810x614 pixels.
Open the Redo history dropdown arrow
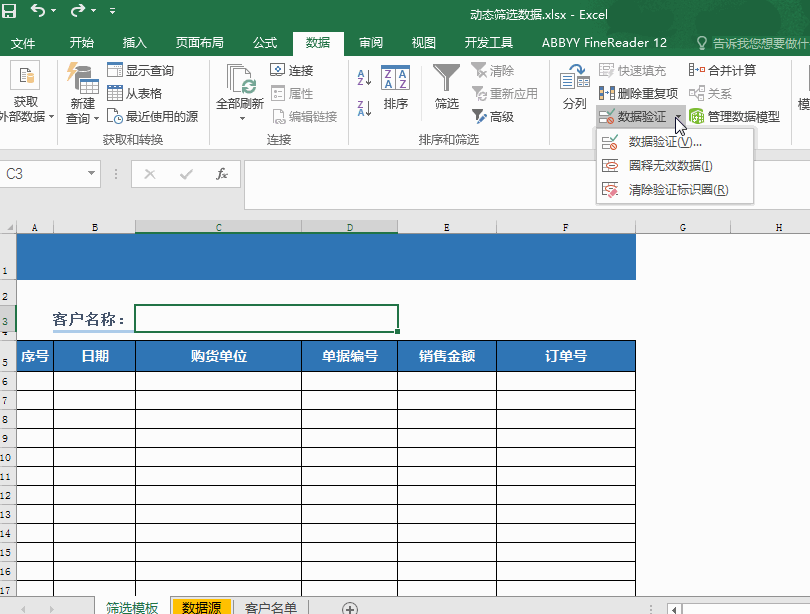(94, 10)
